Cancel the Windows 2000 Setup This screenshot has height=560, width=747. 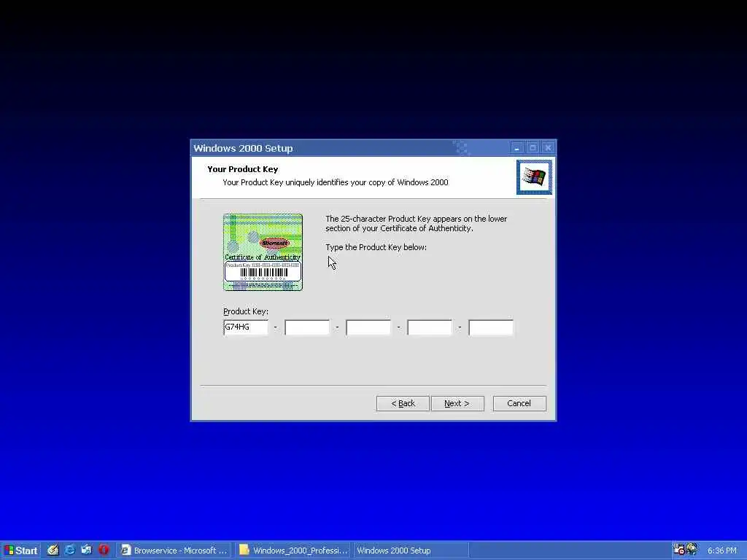519,403
